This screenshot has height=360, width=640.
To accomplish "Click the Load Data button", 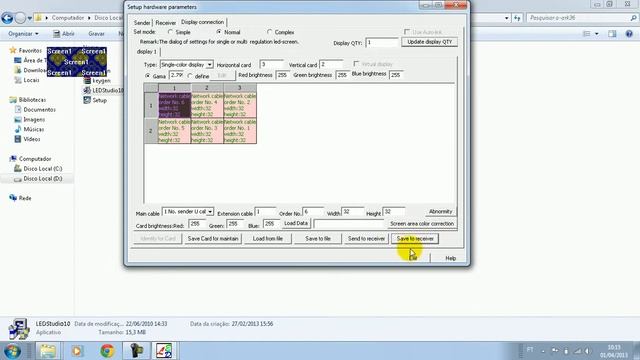I will coord(296,223).
